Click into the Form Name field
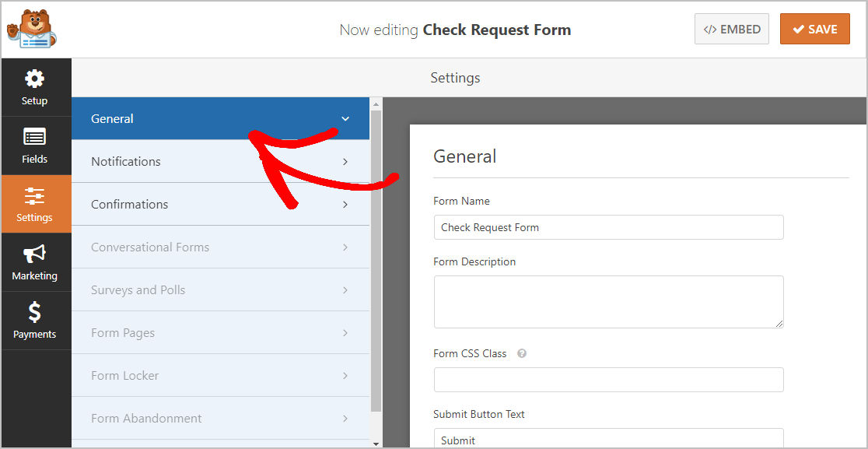The width and height of the screenshot is (868, 449). coord(608,227)
